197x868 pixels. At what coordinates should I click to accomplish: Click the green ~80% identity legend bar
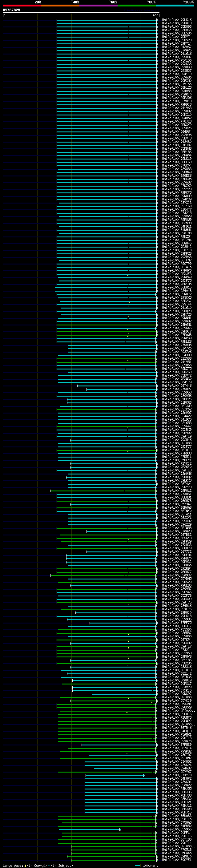pos(137,6)
